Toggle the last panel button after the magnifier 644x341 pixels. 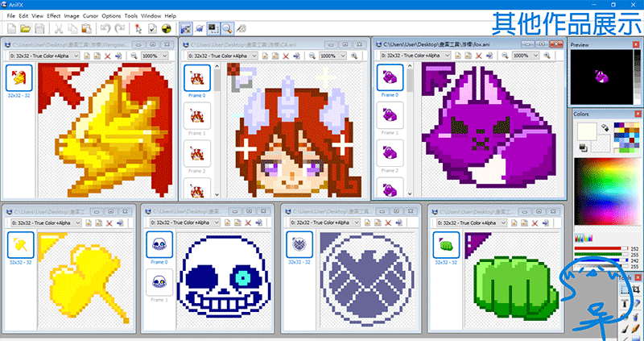(x=242, y=28)
